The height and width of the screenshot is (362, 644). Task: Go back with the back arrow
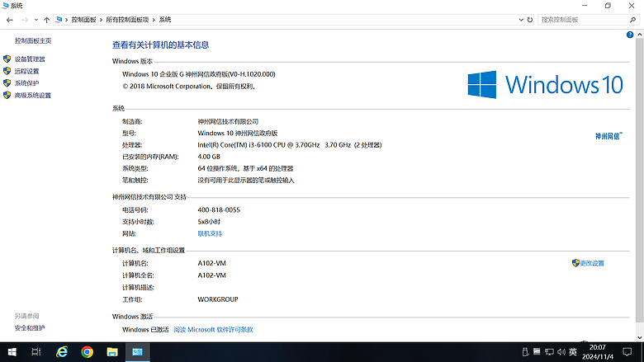(x=9, y=20)
